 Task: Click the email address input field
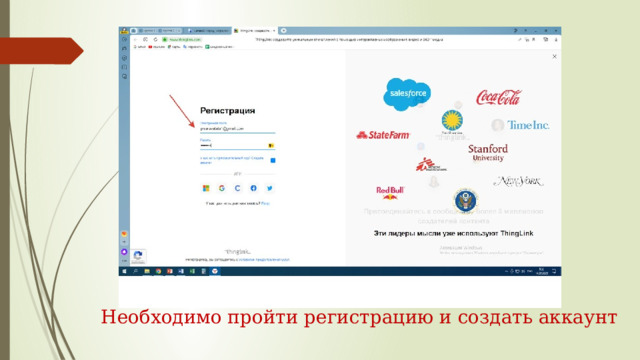click(238, 129)
